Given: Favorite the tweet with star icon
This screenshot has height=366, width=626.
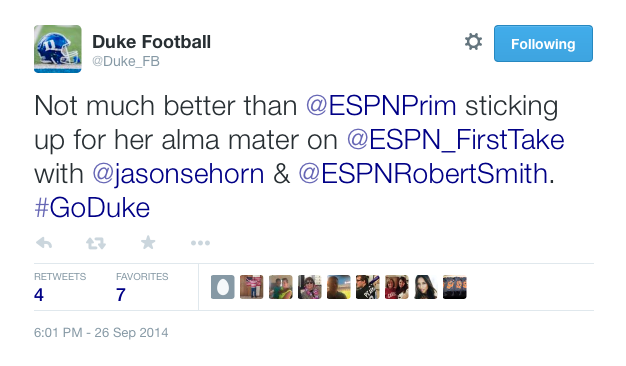Looking at the screenshot, I should click(x=148, y=242).
